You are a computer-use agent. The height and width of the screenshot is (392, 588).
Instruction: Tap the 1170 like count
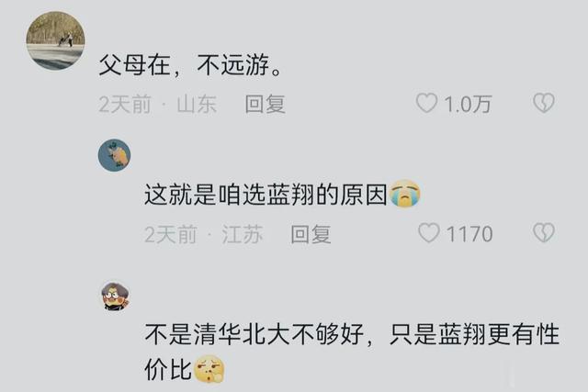tap(469, 234)
